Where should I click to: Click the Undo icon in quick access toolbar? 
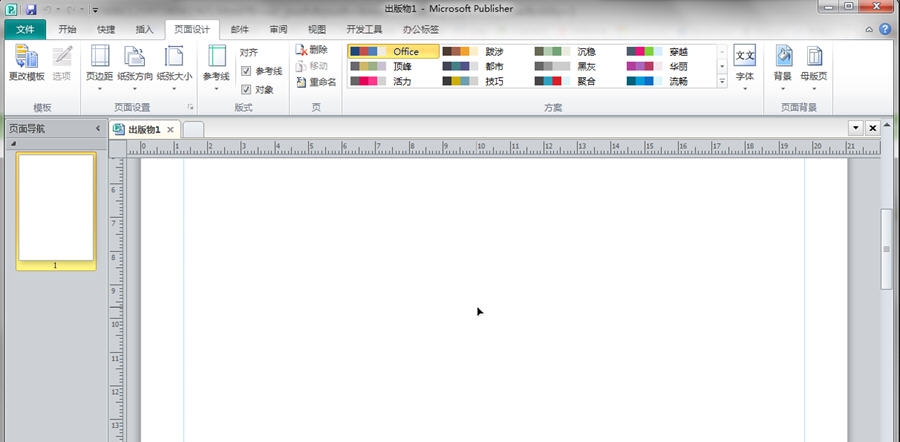tap(48, 9)
